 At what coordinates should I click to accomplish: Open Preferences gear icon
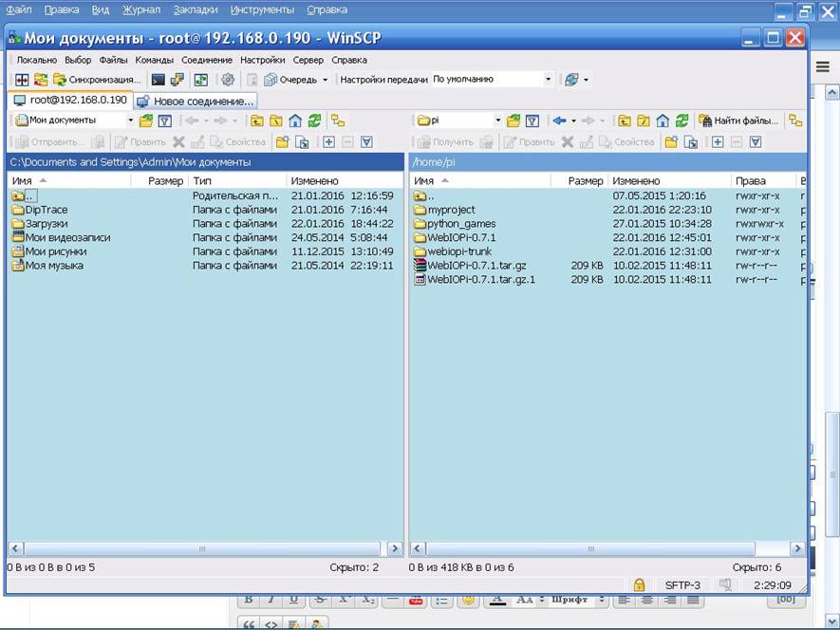(228, 80)
